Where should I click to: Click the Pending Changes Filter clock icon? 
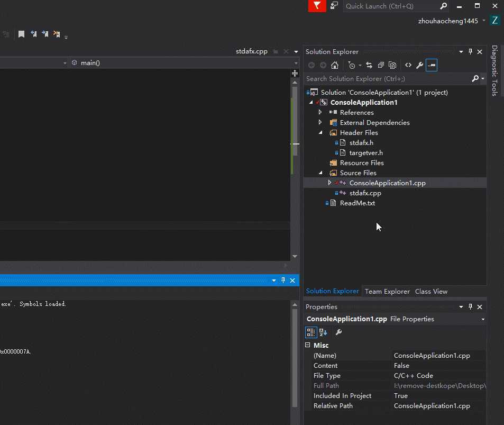[352, 65]
